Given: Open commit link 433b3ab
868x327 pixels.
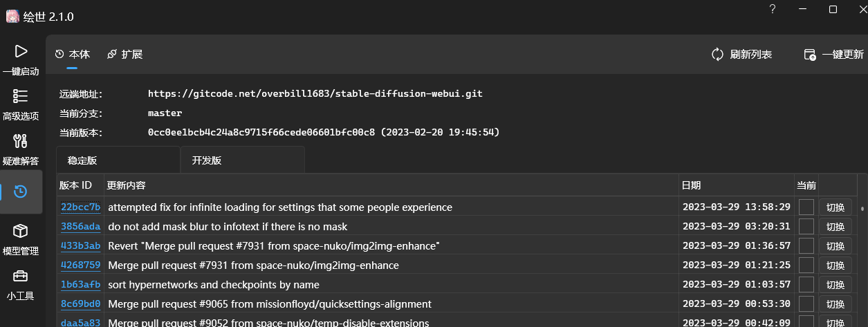Looking at the screenshot, I should click(80, 246).
